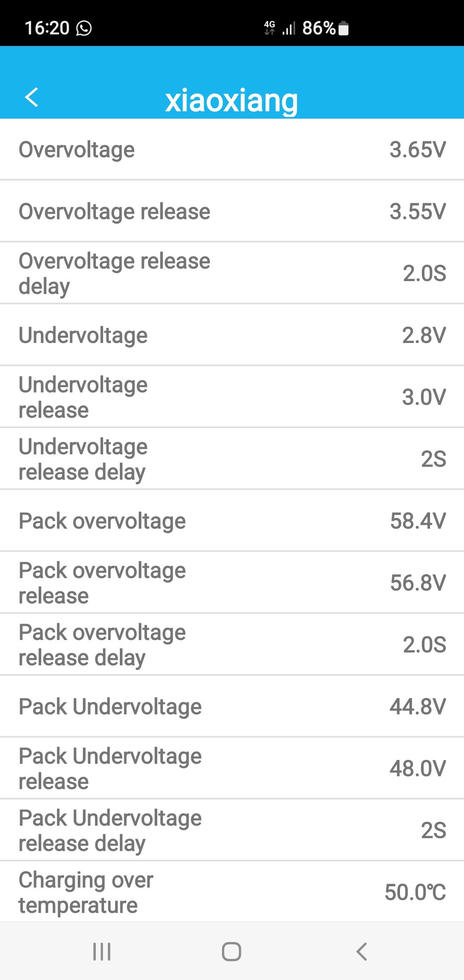
Task: Tap the back arrow in blue header
Action: click(32, 97)
